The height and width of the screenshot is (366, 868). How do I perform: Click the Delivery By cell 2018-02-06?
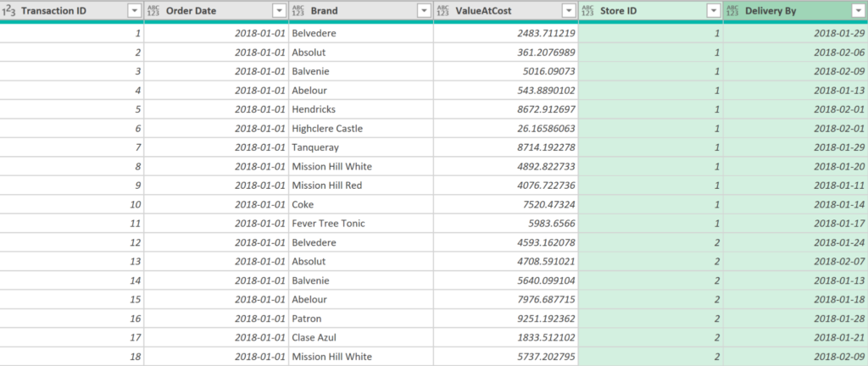pos(795,53)
